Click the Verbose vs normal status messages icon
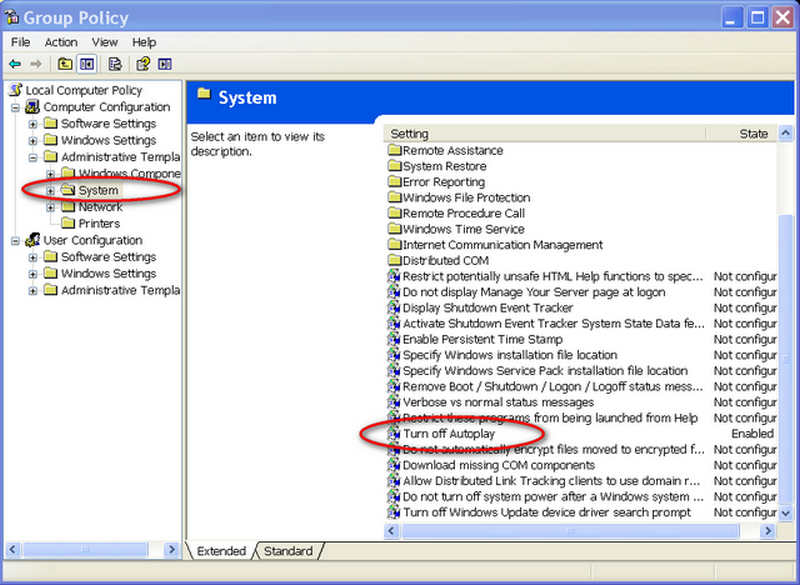This screenshot has height=585, width=800. [394, 402]
